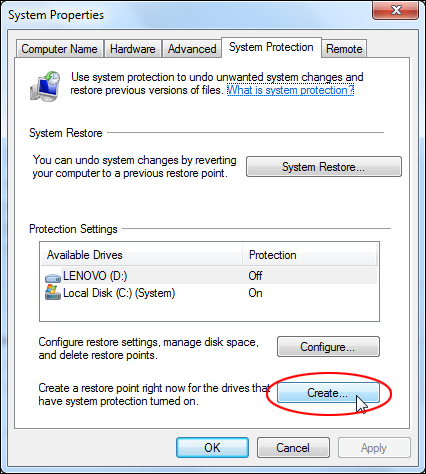Select the System Protection tab
The height and width of the screenshot is (474, 426).
(271, 47)
